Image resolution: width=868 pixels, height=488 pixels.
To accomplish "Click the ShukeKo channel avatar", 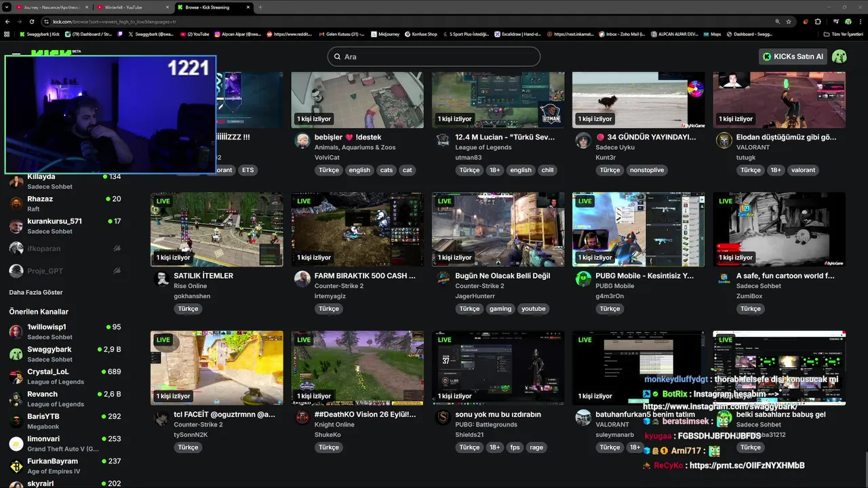I will (302, 418).
